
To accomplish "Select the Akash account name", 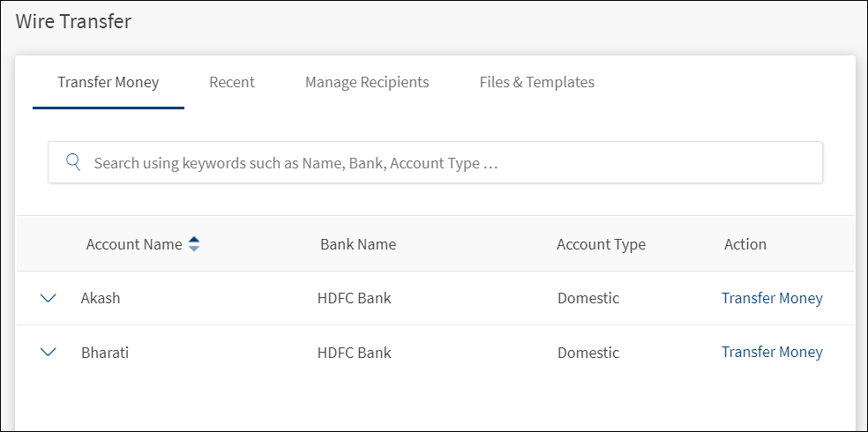I will (101, 298).
